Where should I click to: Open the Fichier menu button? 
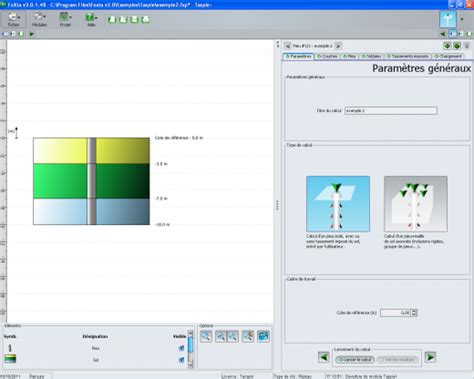click(x=14, y=19)
